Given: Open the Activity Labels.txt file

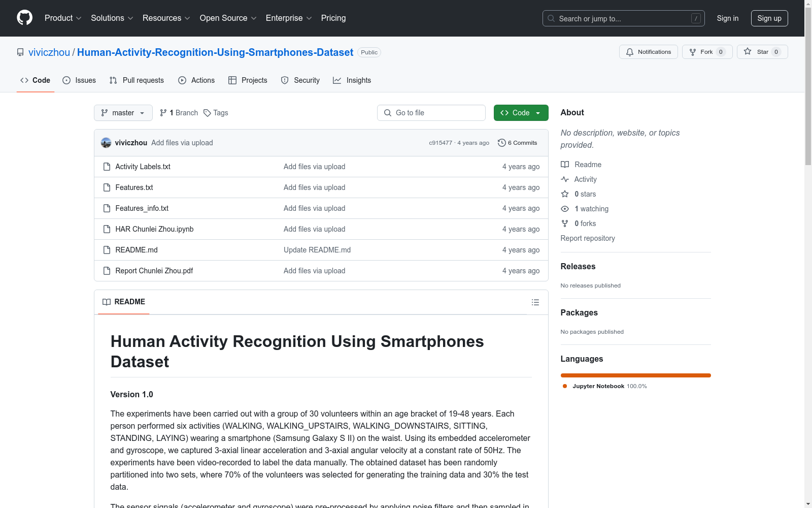Looking at the screenshot, I should point(143,167).
